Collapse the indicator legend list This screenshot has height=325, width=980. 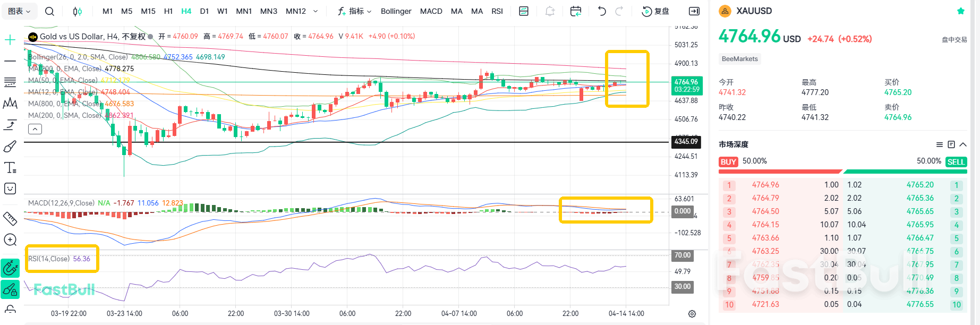[x=35, y=129]
